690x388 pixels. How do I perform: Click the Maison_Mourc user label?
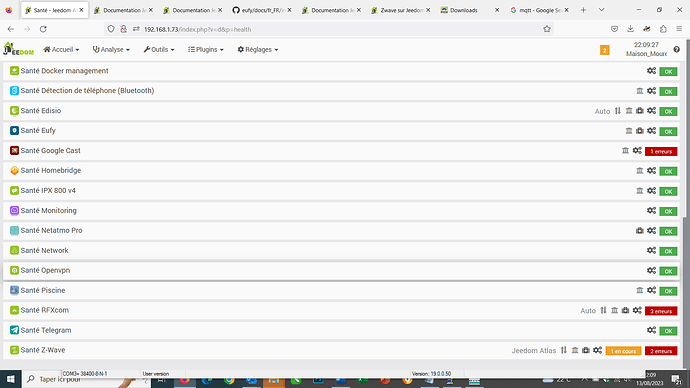pos(646,54)
